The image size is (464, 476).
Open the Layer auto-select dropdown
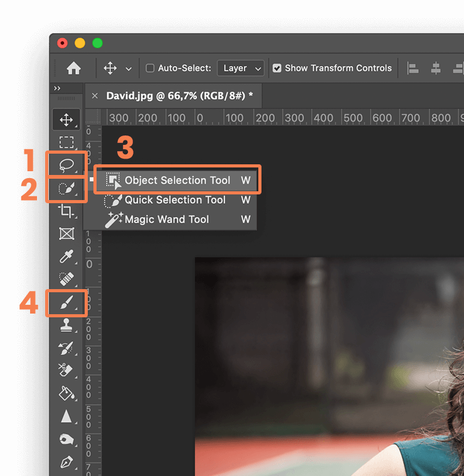coord(241,68)
